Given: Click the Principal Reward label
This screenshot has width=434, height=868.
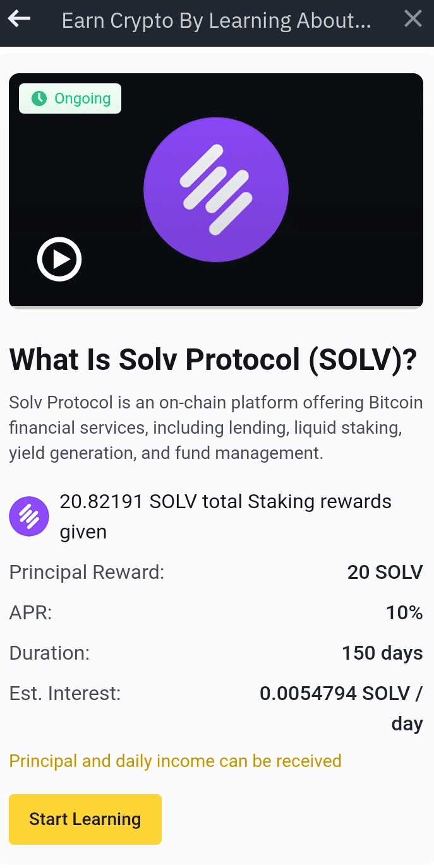Looking at the screenshot, I should pos(87,573).
